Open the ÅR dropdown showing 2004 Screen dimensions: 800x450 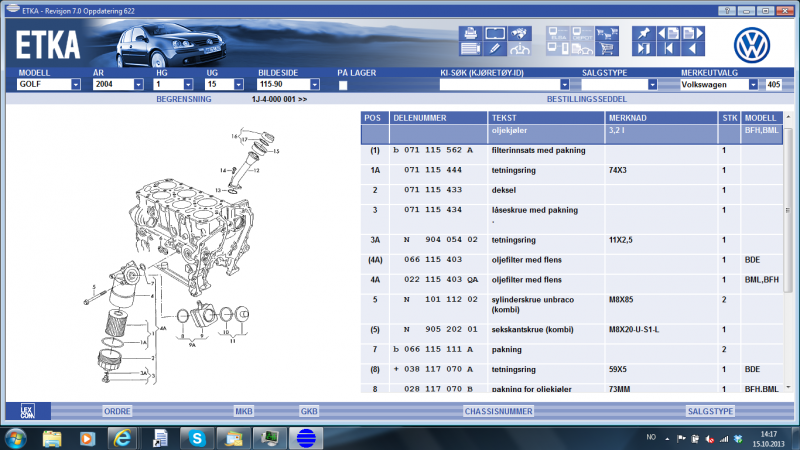(x=138, y=85)
